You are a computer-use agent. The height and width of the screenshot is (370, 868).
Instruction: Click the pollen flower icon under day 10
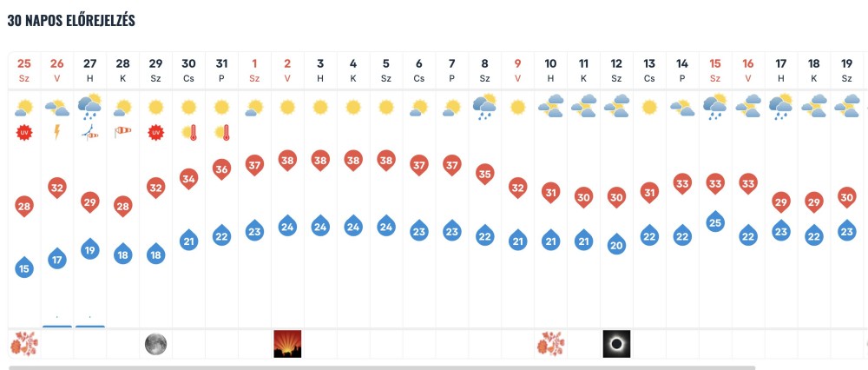pyautogui.click(x=550, y=344)
